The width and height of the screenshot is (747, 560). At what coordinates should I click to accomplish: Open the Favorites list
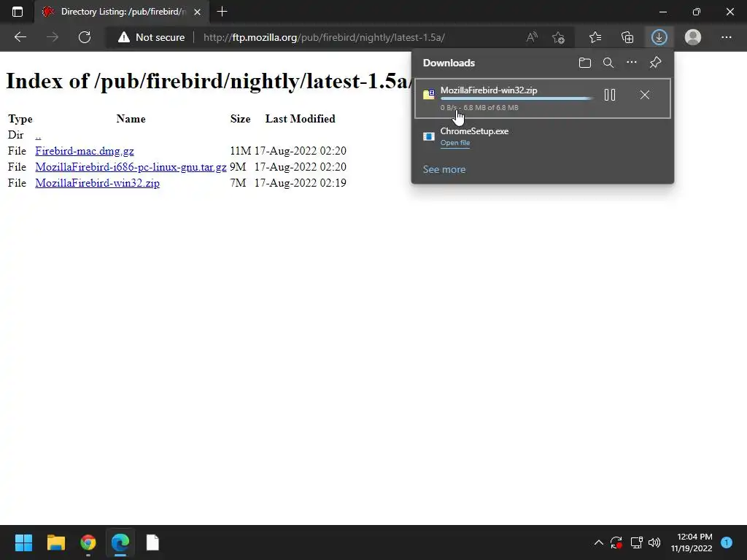tap(595, 37)
